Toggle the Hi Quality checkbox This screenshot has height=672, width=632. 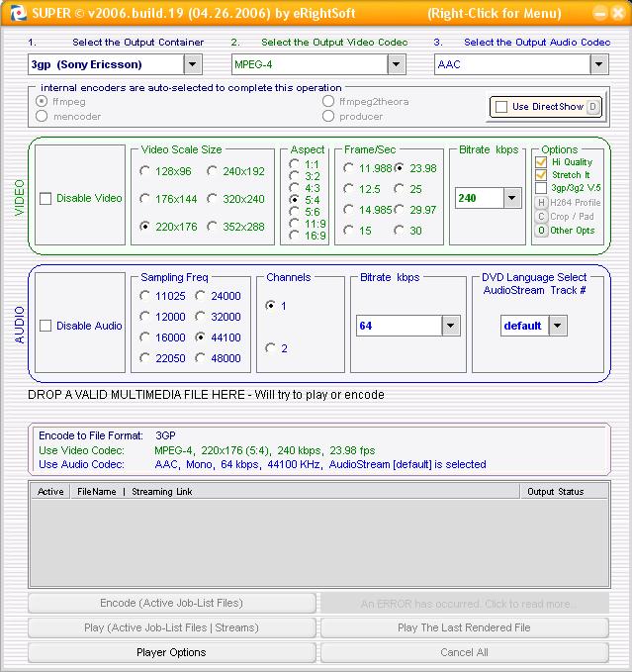[x=541, y=162]
